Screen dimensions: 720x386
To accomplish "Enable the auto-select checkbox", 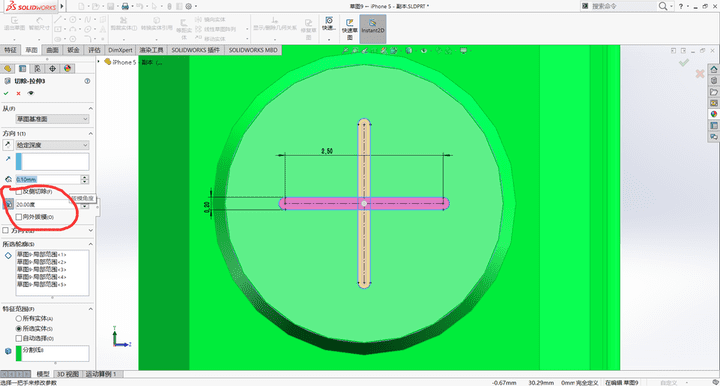I will (x=19, y=338).
